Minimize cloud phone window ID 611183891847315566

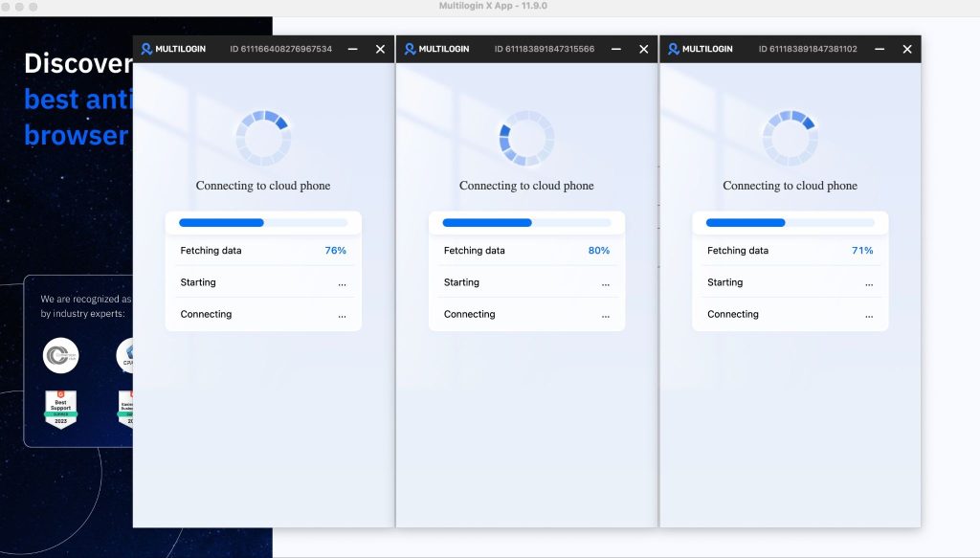pos(616,49)
